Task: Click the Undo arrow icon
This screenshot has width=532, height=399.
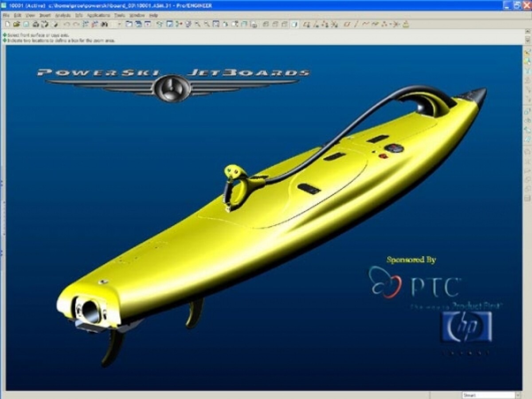Action: 66,24
